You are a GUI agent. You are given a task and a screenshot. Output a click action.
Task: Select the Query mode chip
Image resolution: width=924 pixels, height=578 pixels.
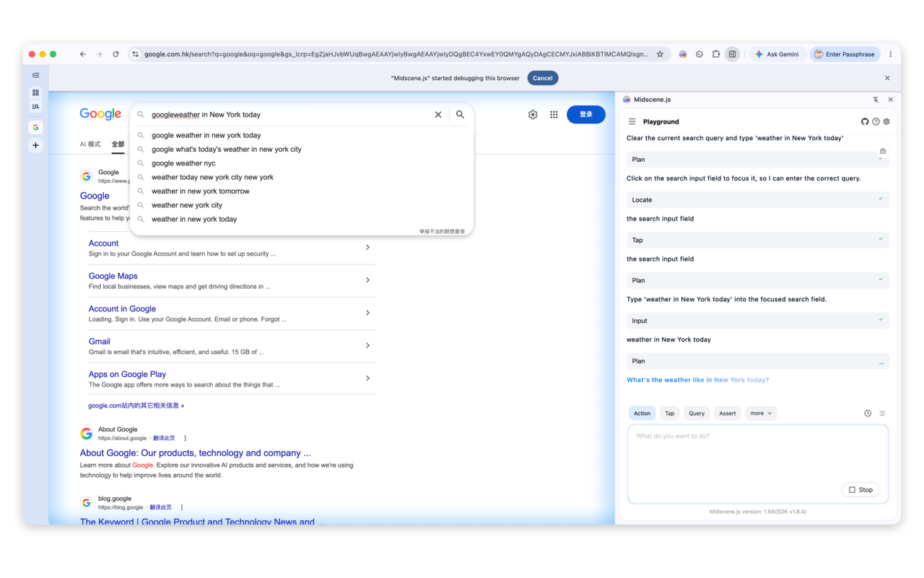[x=697, y=413]
